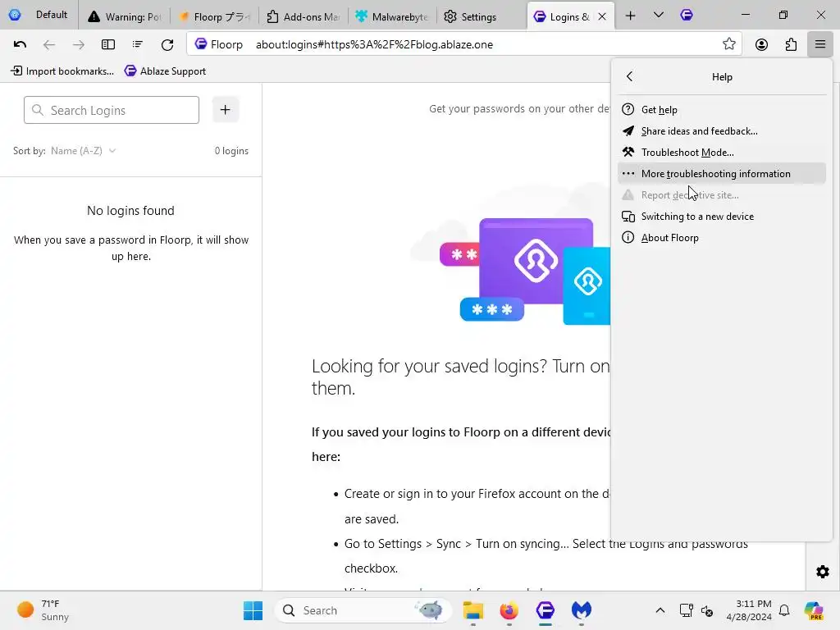Create new login with plus button
This screenshot has height=630, width=840.
click(225, 110)
